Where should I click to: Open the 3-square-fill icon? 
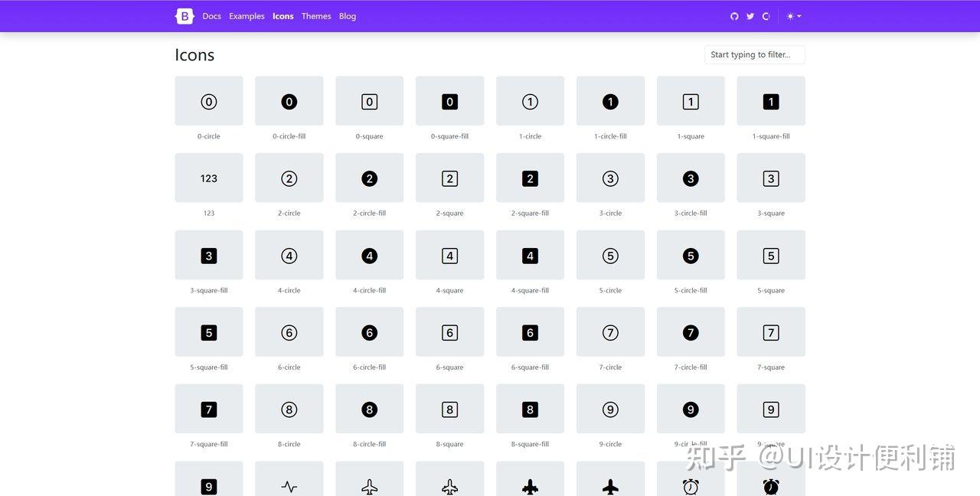pyautogui.click(x=209, y=255)
